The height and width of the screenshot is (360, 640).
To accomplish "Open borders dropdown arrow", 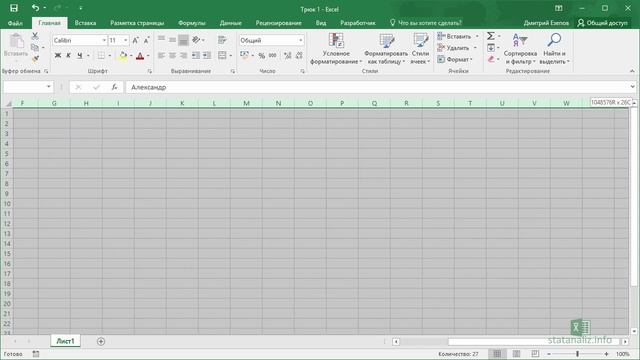I will click(x=109, y=56).
